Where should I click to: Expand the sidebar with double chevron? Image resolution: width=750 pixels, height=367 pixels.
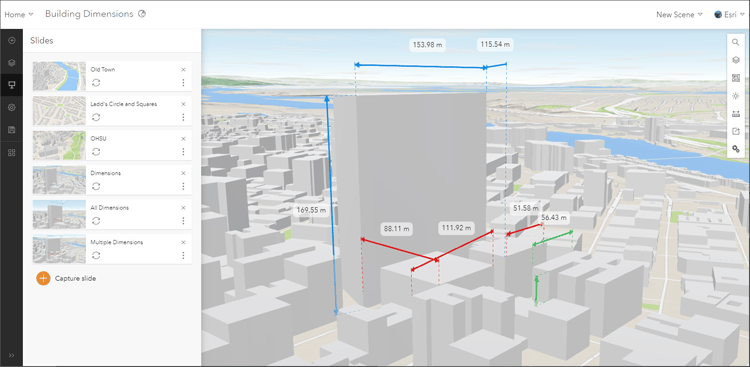coord(12,355)
